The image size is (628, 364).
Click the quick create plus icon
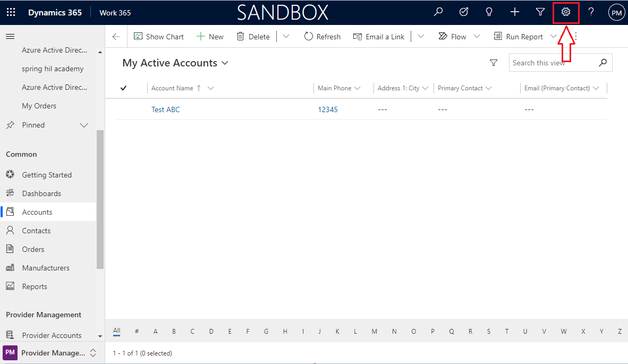pyautogui.click(x=515, y=12)
